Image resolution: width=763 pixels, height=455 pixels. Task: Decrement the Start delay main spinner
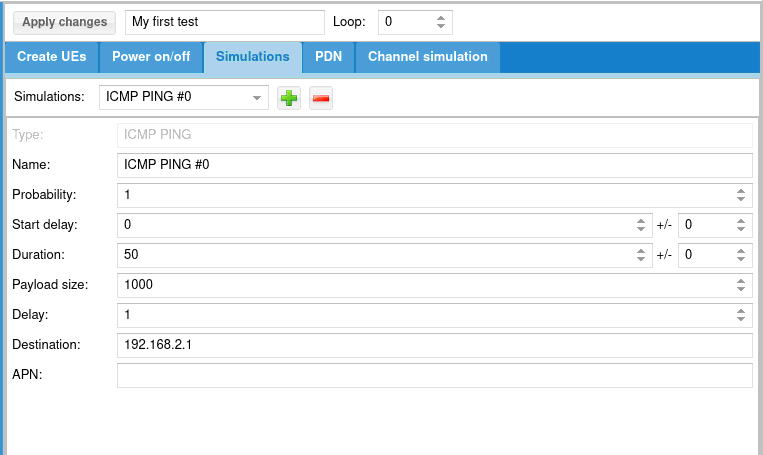coord(641,230)
